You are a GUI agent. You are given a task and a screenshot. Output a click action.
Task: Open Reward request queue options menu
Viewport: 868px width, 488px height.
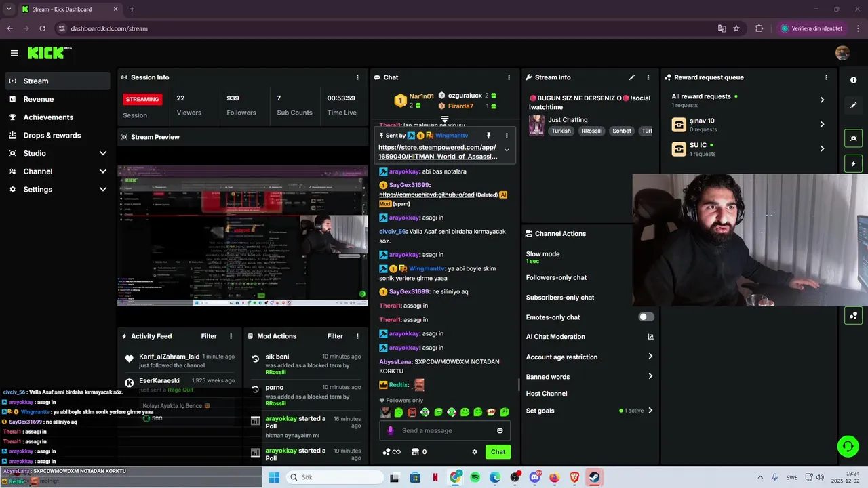click(x=826, y=77)
